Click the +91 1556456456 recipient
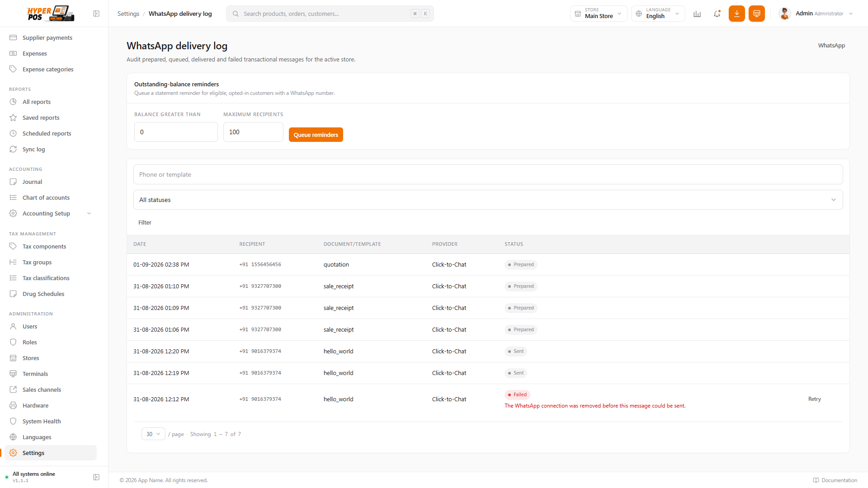The width and height of the screenshot is (868, 488). pos(260,264)
